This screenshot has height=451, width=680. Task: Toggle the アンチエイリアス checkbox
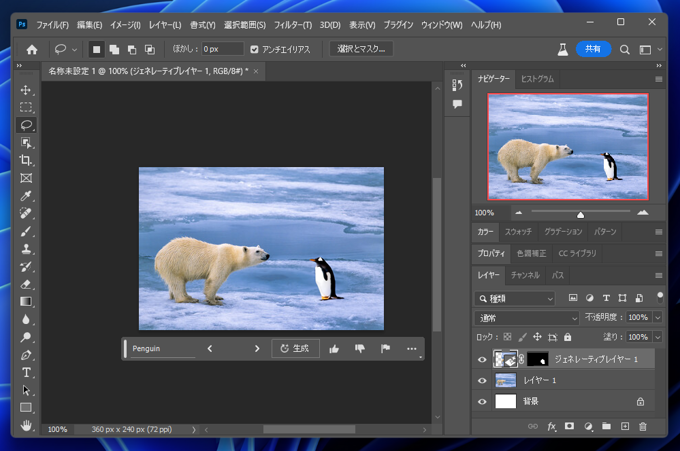[x=254, y=48]
